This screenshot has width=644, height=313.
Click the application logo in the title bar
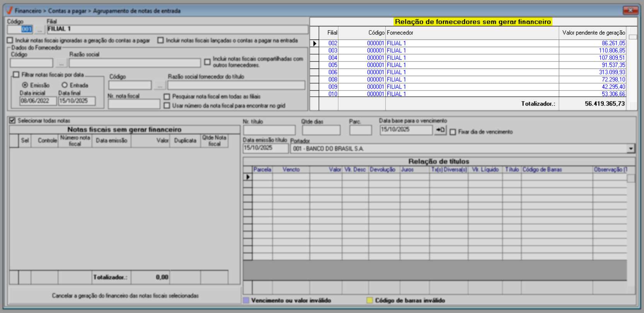pyautogui.click(x=9, y=10)
